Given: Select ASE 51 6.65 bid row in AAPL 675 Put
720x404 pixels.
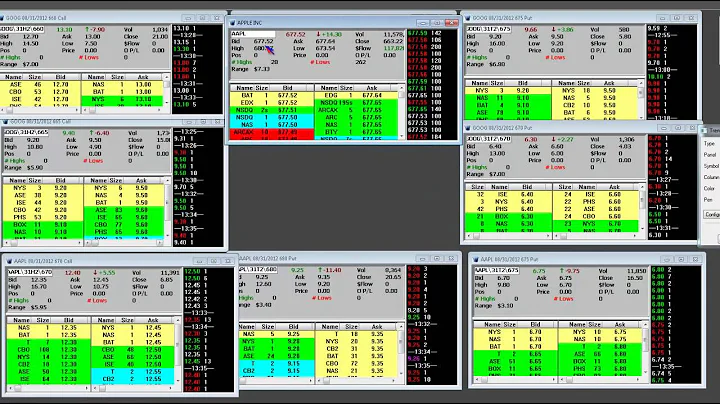Looking at the screenshot, I should [x=515, y=361].
